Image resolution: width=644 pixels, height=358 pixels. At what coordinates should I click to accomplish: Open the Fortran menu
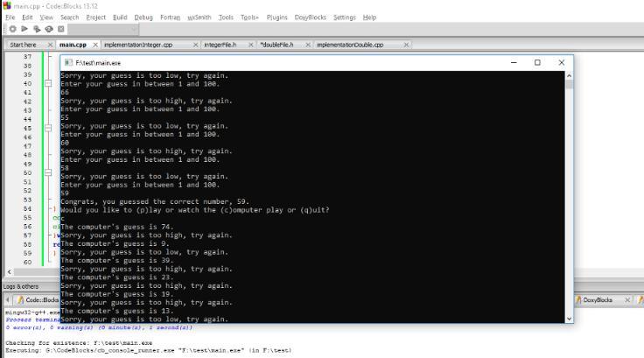click(x=170, y=18)
